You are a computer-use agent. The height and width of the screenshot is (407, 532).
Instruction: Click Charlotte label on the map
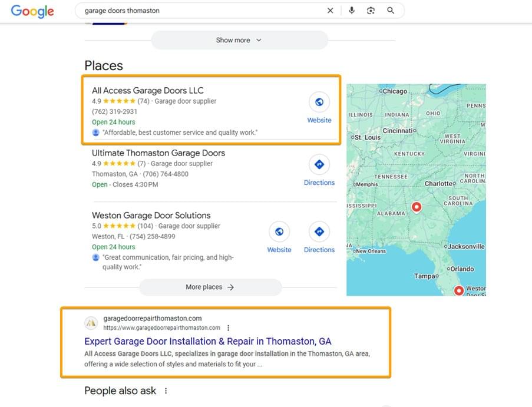point(439,184)
